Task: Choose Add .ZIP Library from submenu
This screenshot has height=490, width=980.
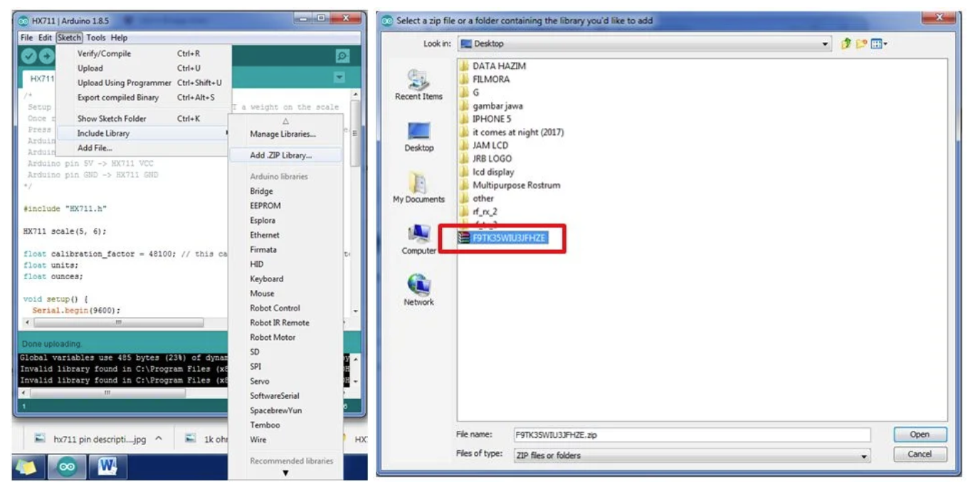Action: (x=280, y=155)
